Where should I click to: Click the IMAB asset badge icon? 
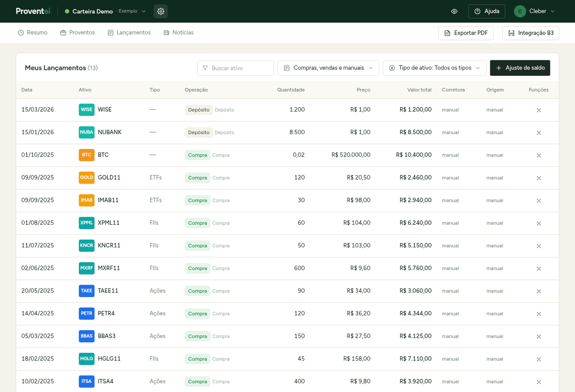point(87,200)
